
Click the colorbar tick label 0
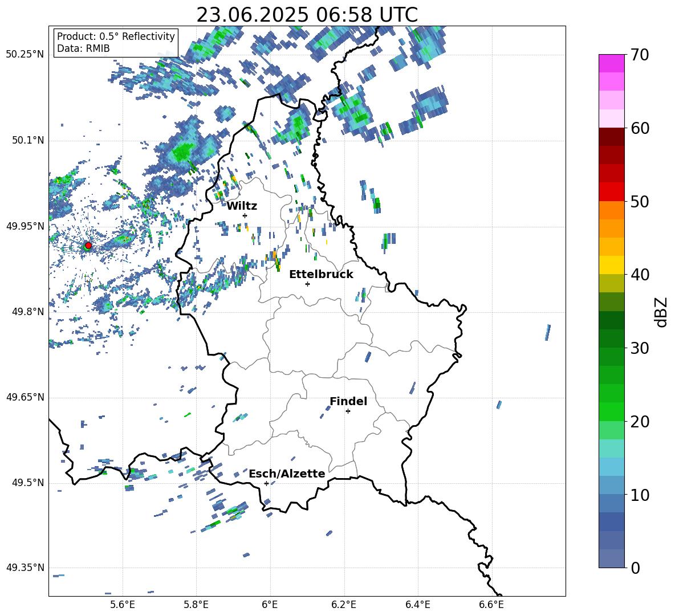(635, 568)
